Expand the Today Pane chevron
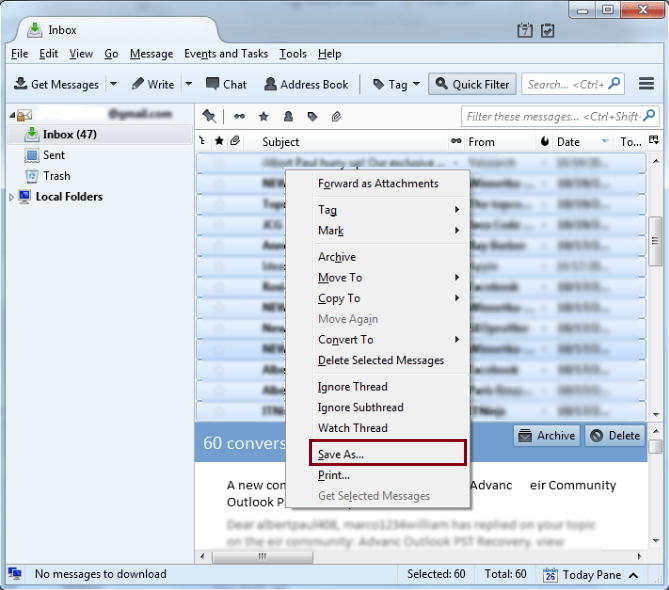The height and width of the screenshot is (590, 669). point(634,575)
